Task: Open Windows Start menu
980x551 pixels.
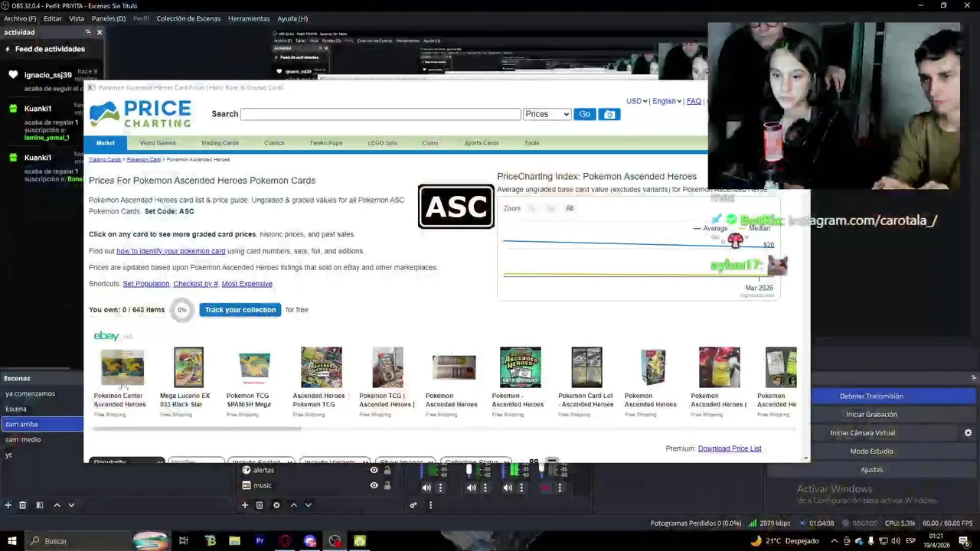Action: click(x=11, y=541)
